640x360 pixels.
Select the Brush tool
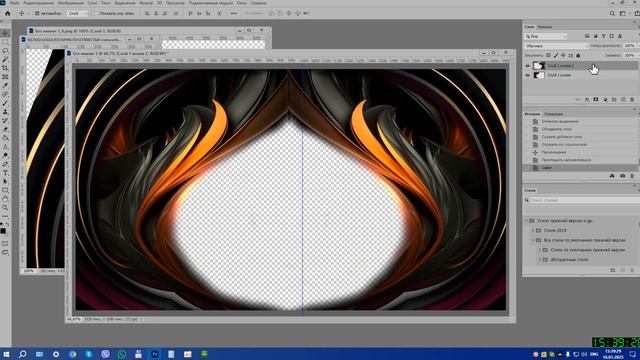5,103
